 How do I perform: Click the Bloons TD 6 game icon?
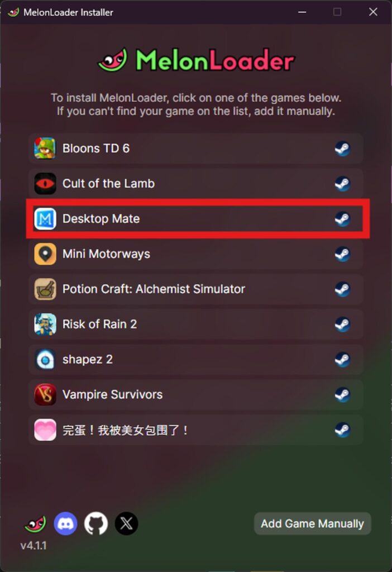pyautogui.click(x=45, y=148)
